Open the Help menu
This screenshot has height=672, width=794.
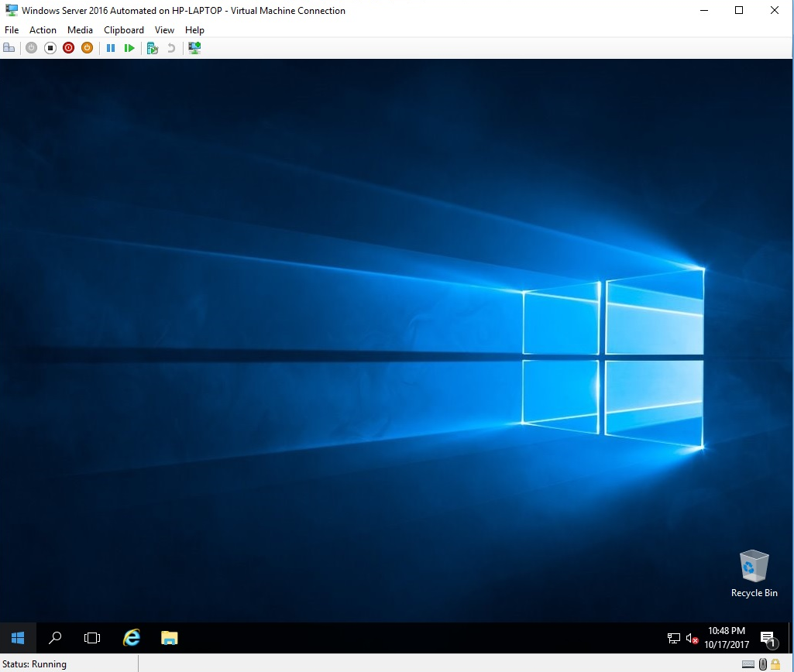[x=194, y=30]
